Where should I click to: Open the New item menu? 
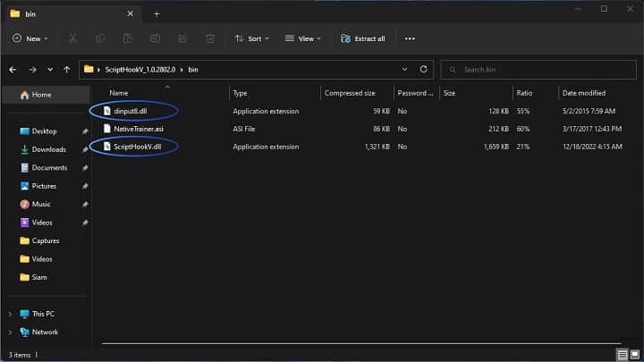(x=30, y=38)
